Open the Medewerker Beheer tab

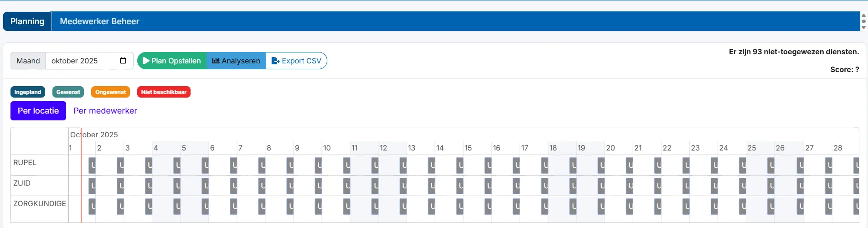click(99, 21)
